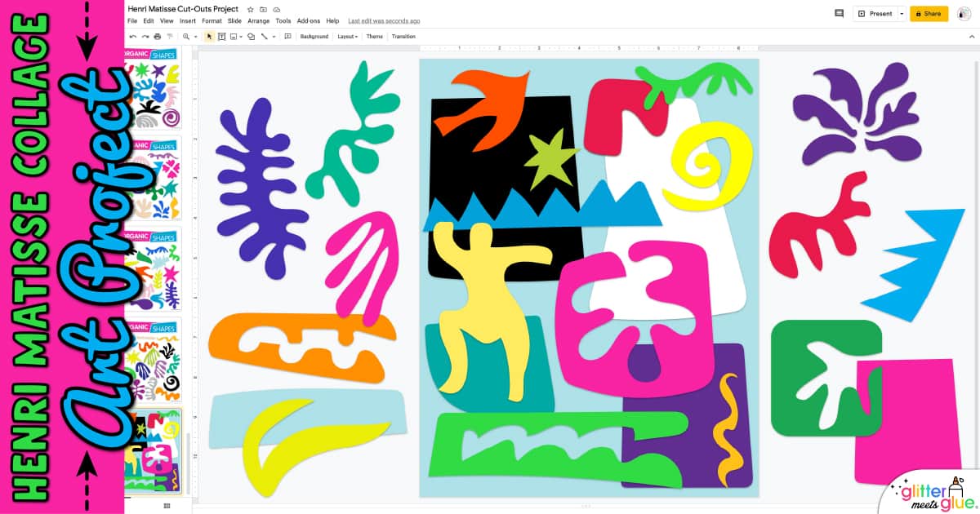Insert an image using the image icon
Screen dimensions: 980x514
coord(234,36)
